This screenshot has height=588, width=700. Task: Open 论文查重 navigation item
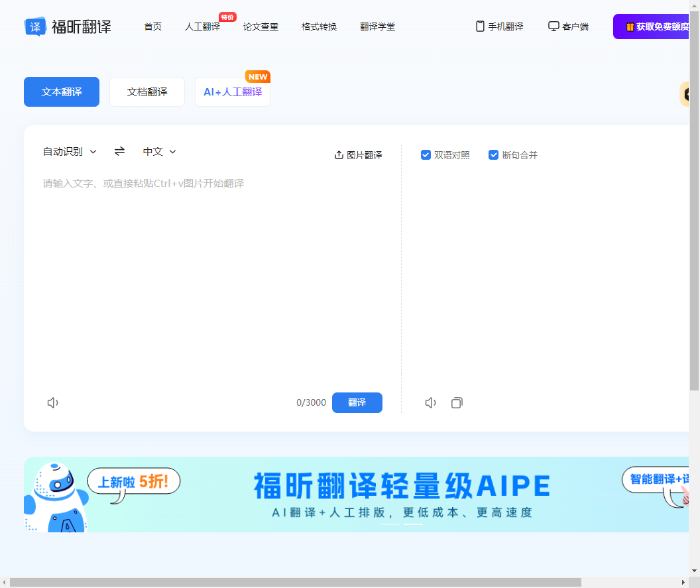261,27
